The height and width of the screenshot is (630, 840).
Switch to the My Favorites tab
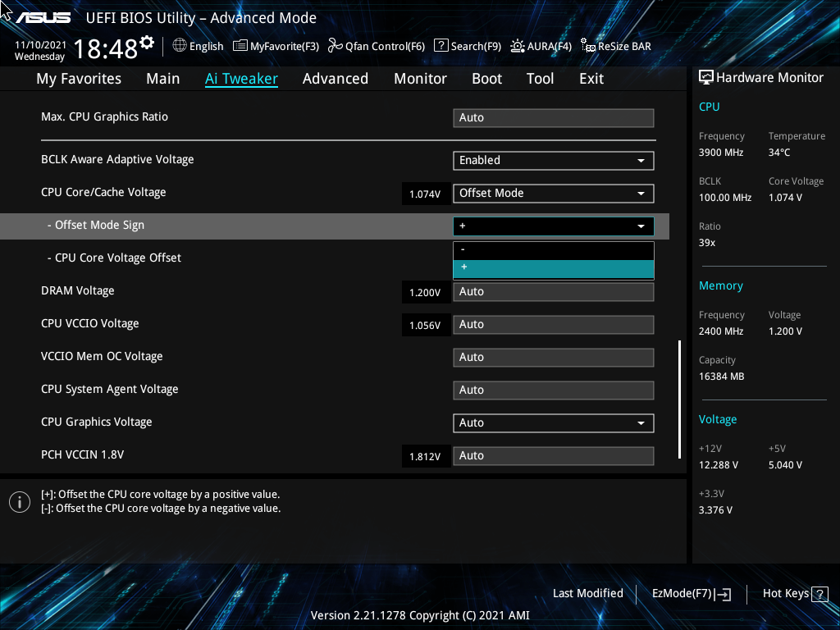(79, 79)
